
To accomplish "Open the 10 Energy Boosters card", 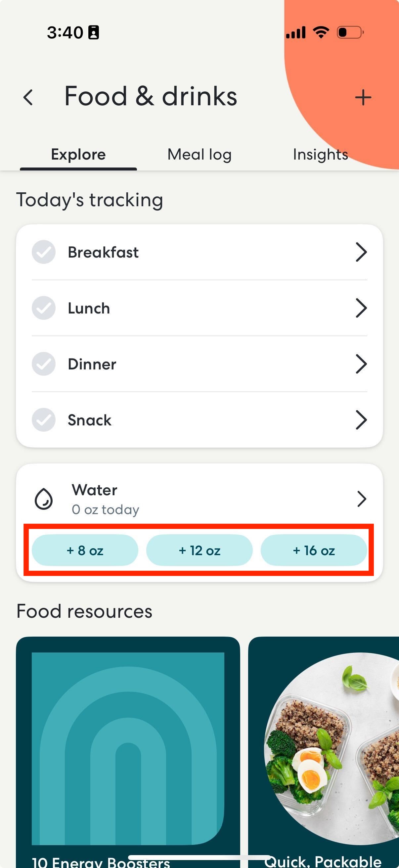I will tap(128, 752).
